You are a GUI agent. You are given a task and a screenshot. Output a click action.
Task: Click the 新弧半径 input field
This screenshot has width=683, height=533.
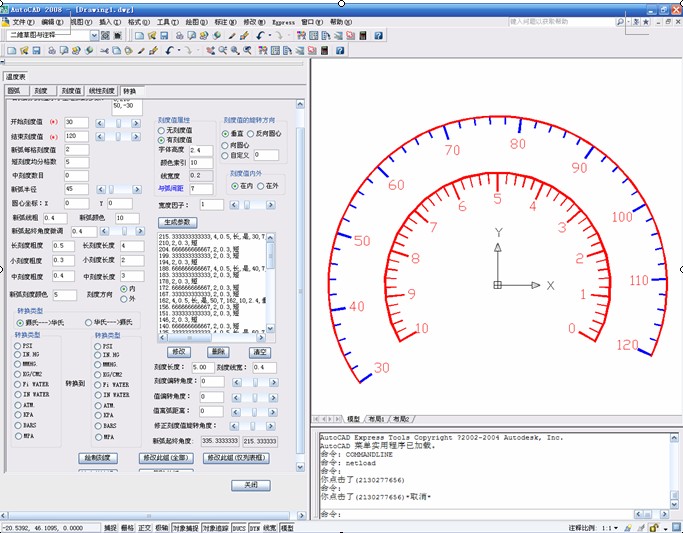click(76, 188)
